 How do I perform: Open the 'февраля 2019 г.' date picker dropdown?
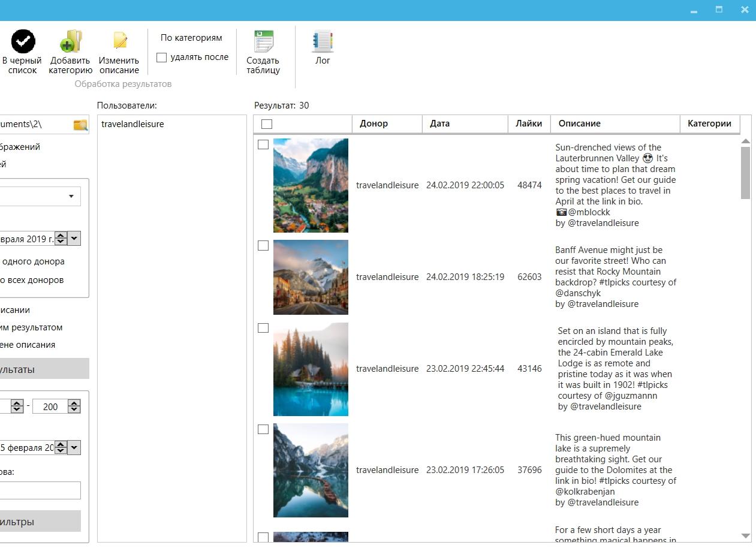(74, 239)
